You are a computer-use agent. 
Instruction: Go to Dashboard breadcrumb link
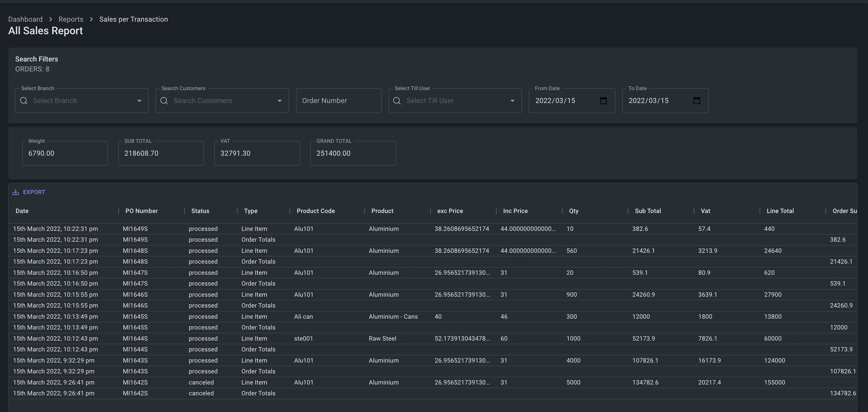[x=25, y=20]
